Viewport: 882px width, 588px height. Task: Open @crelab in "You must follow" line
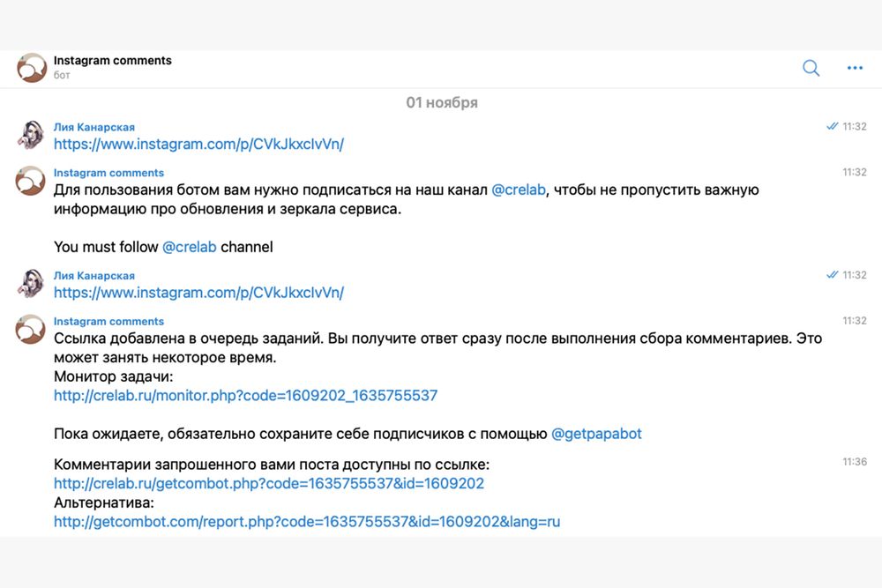click(190, 248)
